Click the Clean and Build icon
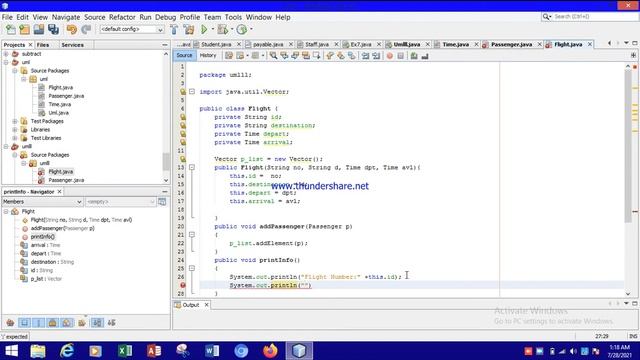Screen dimensions: 640x360 pos(189,29)
